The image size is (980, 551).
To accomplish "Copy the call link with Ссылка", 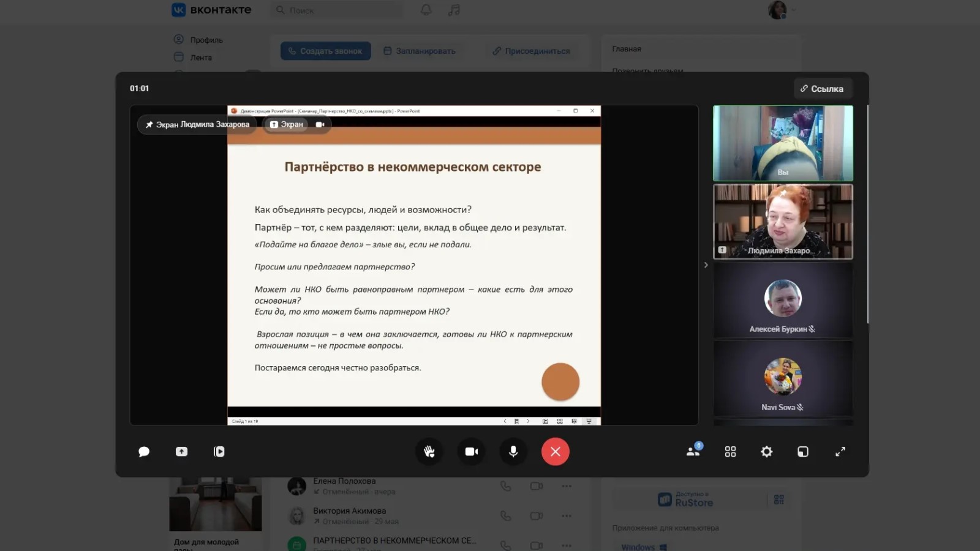I will (x=822, y=89).
